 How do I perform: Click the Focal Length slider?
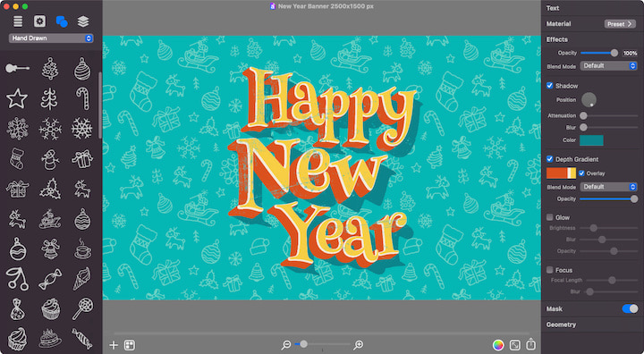click(x=612, y=280)
